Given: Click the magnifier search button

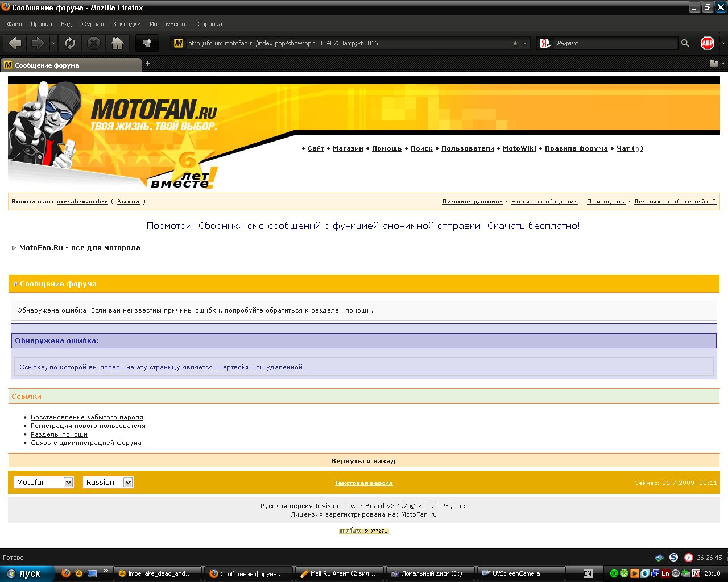Looking at the screenshot, I should pos(685,43).
